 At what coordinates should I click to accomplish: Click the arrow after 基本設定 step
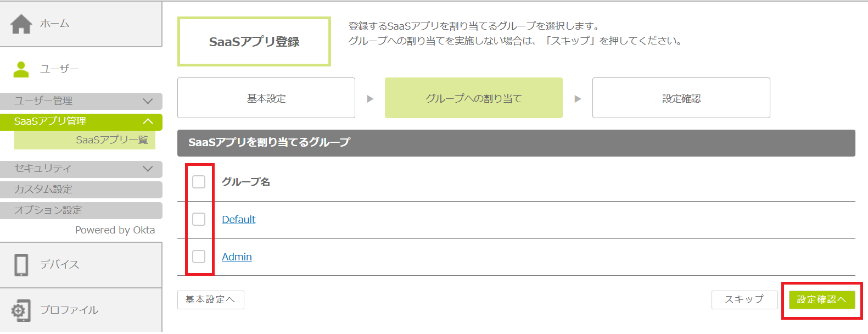coord(370,99)
